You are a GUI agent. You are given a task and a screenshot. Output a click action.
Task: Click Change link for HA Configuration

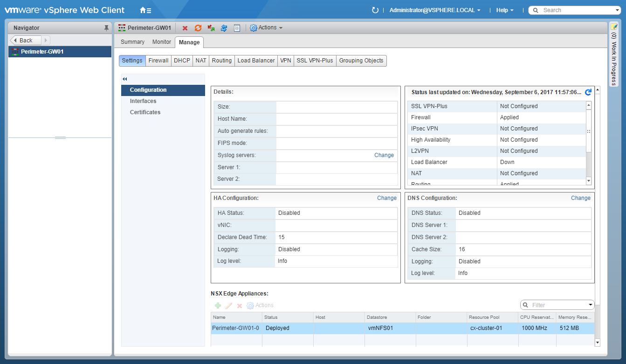(x=387, y=198)
